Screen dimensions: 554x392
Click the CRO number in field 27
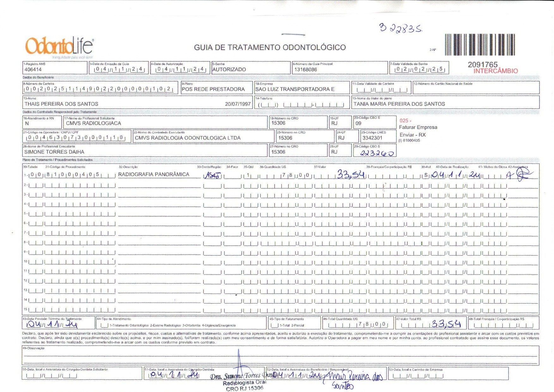(278, 152)
